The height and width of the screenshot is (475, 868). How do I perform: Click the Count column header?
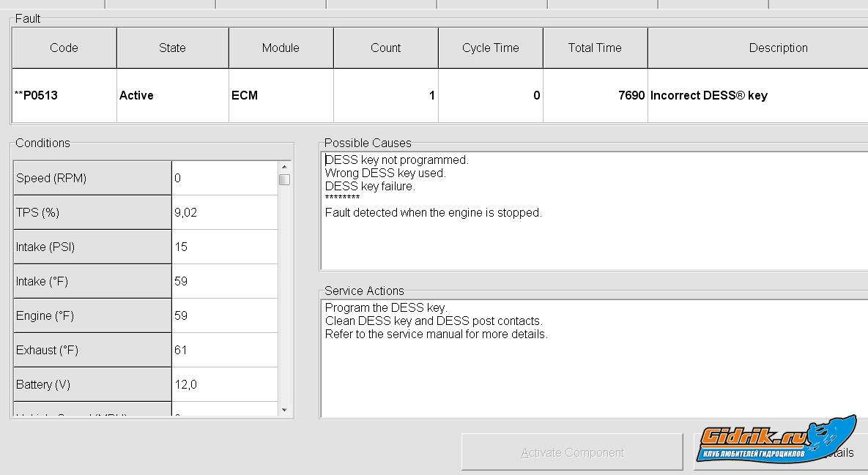(385, 48)
